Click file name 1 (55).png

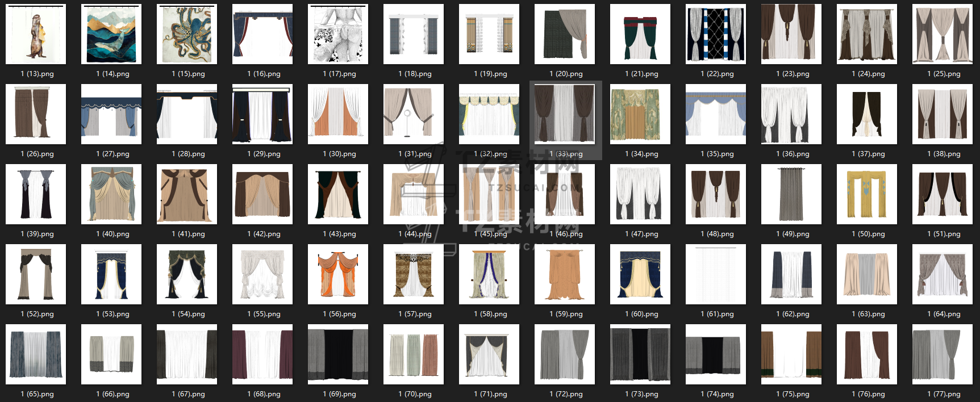pyautogui.click(x=264, y=314)
